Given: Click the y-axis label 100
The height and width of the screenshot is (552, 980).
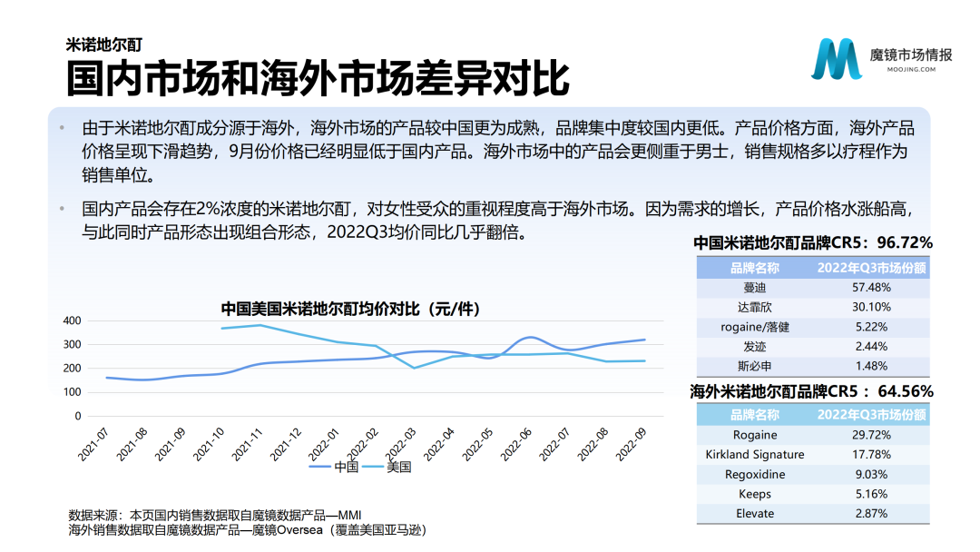Looking at the screenshot, I should 72,392.
